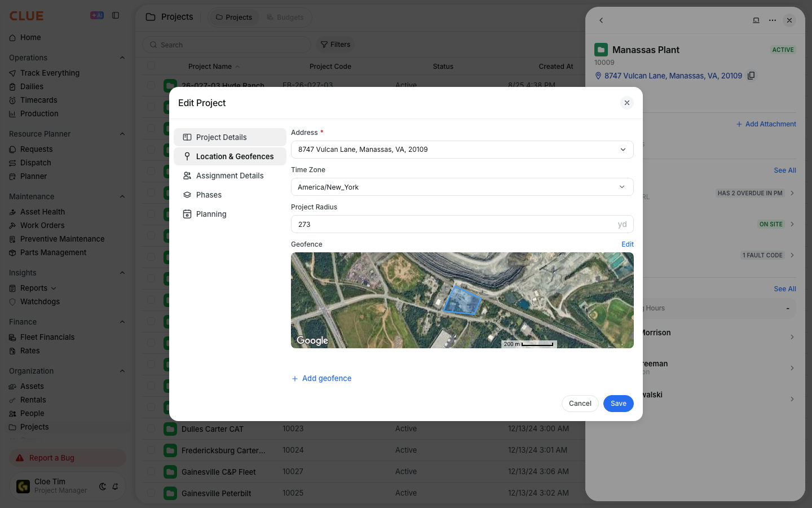This screenshot has height=508, width=812.
Task: Collapse the Maintenance section
Action: coord(122,196)
